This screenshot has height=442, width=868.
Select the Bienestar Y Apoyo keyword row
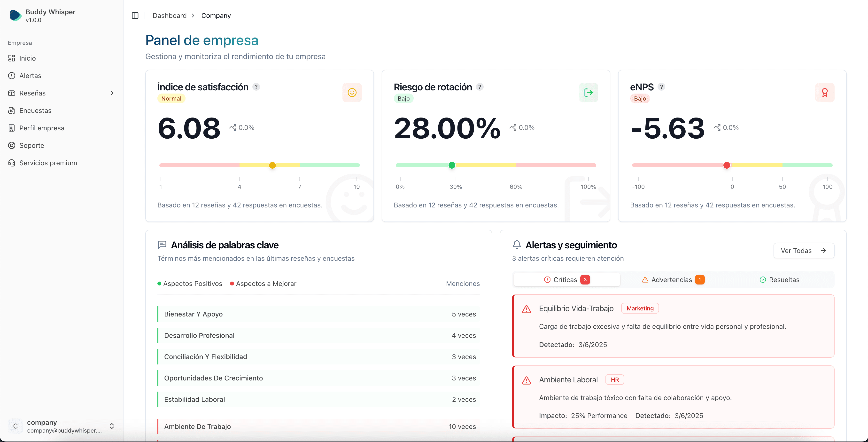pyautogui.click(x=319, y=314)
